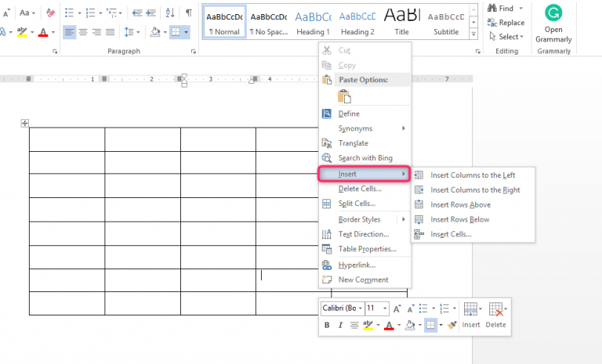
Task: Click the Decrease Indent icon
Action: pos(137,13)
